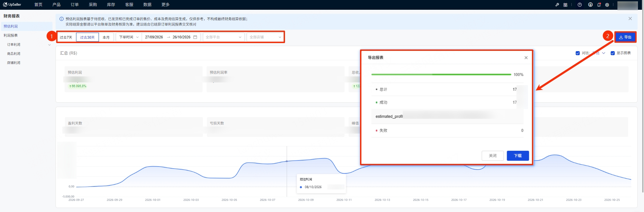644x212 pixels.
Task: Open the 客服 menu
Action: 129,5
